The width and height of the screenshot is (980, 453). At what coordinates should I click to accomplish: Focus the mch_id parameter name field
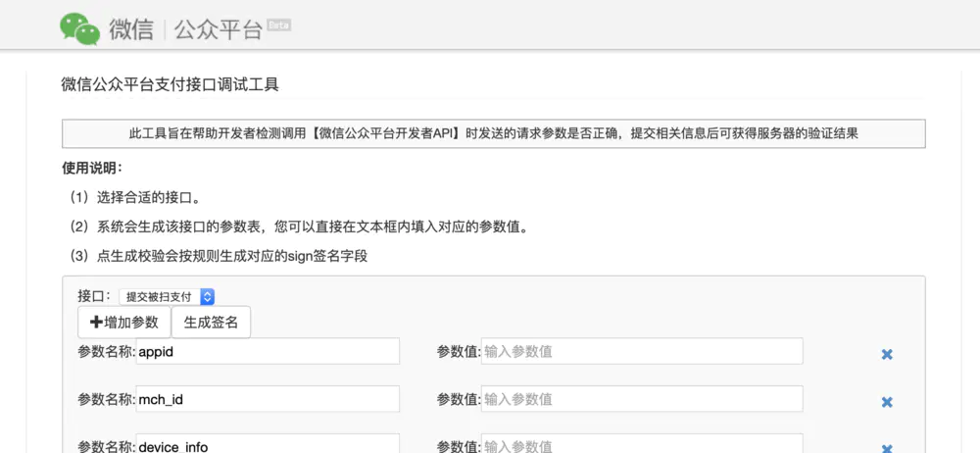(268, 398)
